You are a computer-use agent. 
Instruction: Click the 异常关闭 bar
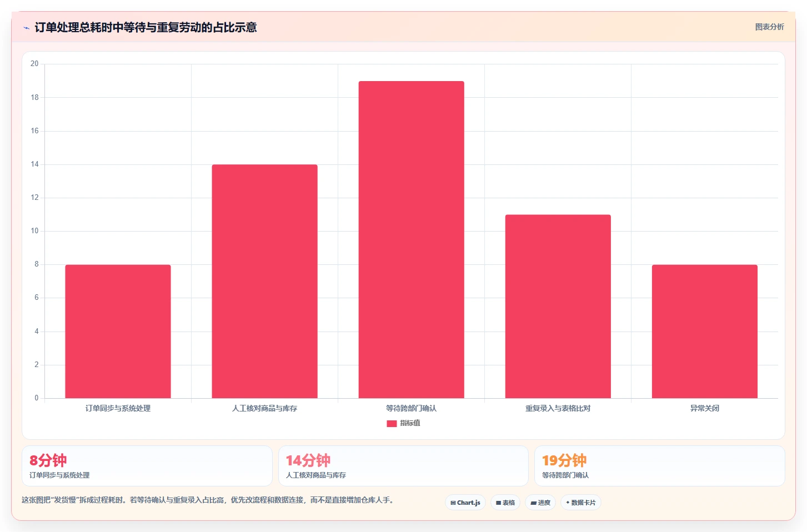click(x=704, y=332)
